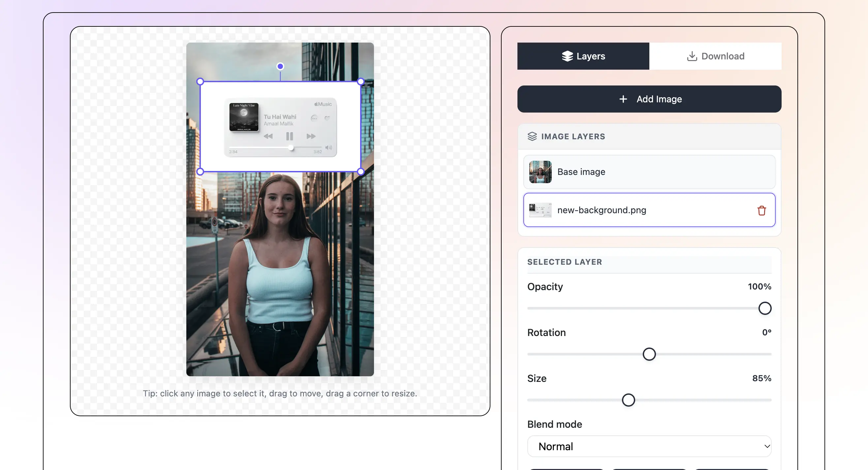This screenshot has height=470, width=868.
Task: Click the Size value '85%'
Action: 761,378
